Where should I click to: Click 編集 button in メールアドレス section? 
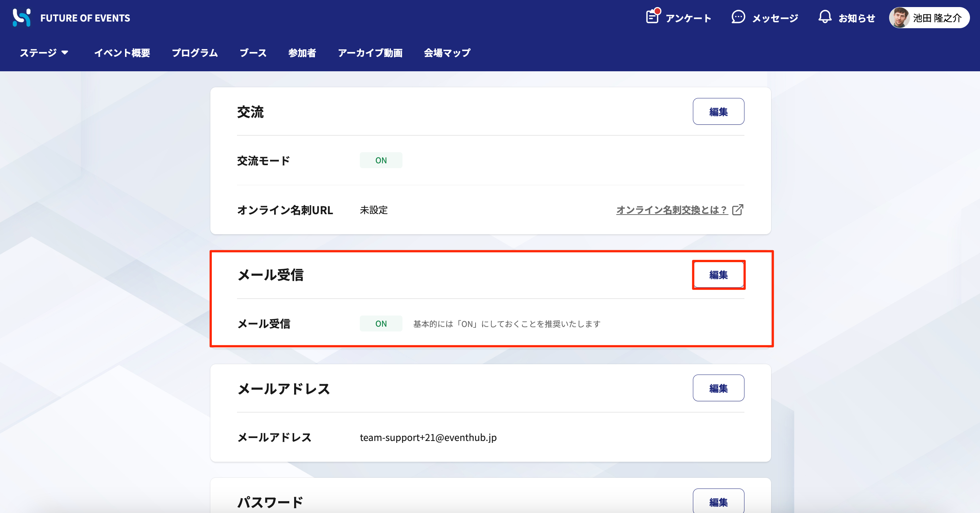click(718, 388)
